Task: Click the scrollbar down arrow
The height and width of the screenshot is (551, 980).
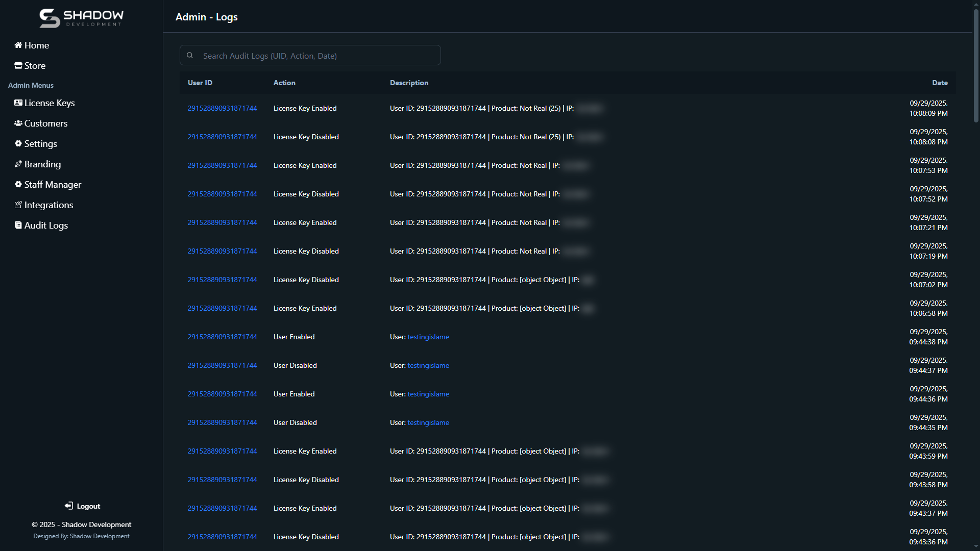Action: point(976,546)
